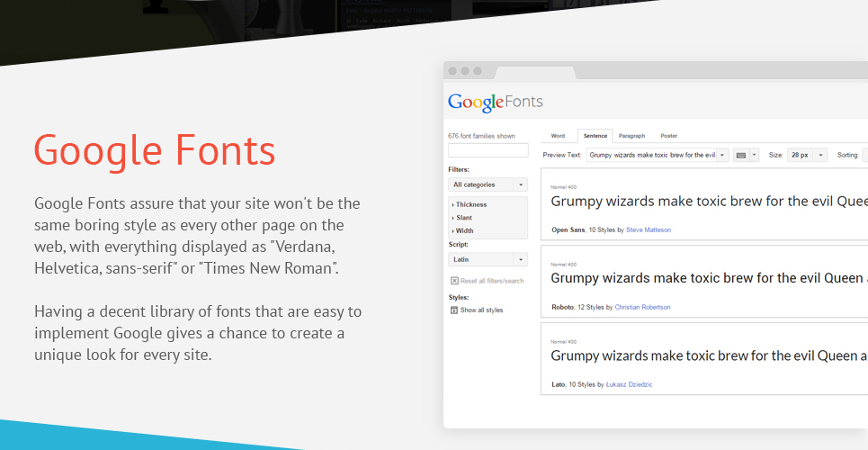Open Preview Text dropdown arrow

click(722, 155)
